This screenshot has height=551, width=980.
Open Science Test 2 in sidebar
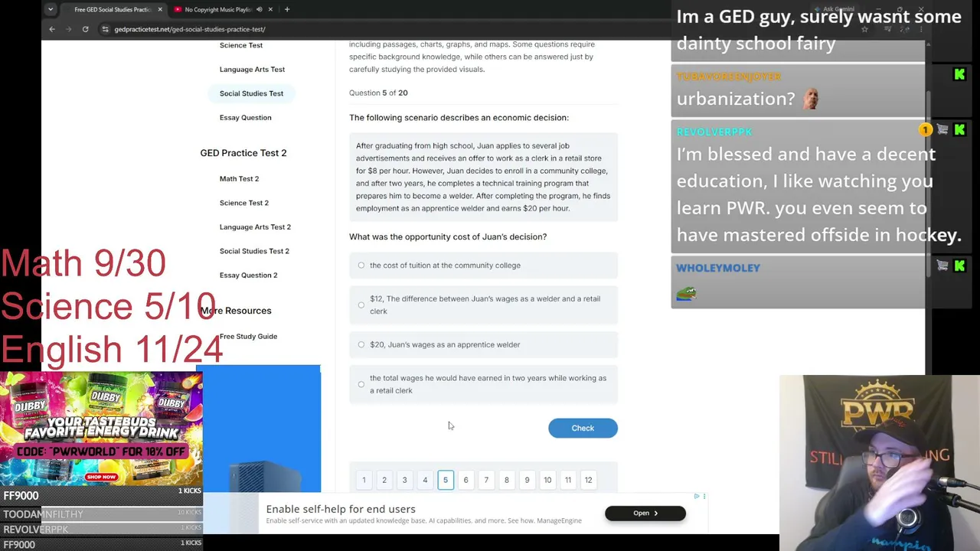point(244,203)
